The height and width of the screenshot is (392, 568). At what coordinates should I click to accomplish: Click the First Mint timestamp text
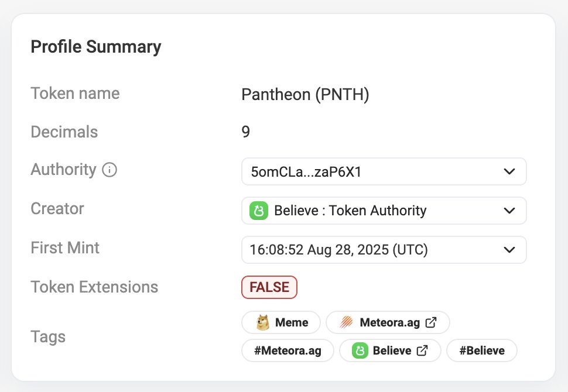pos(338,250)
